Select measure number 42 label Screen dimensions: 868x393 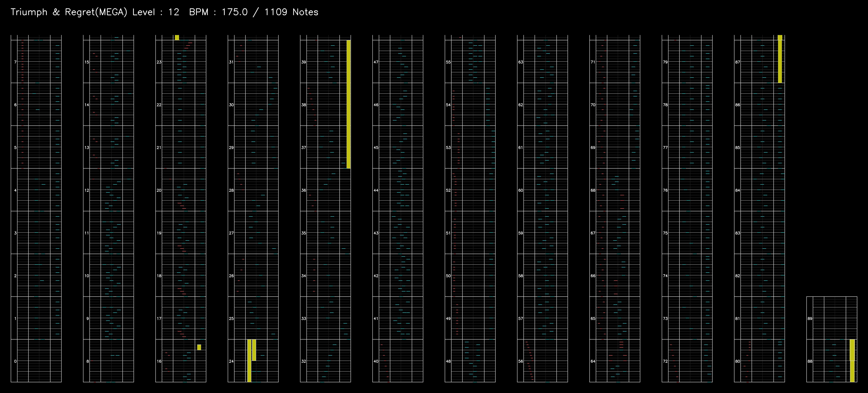click(x=376, y=276)
